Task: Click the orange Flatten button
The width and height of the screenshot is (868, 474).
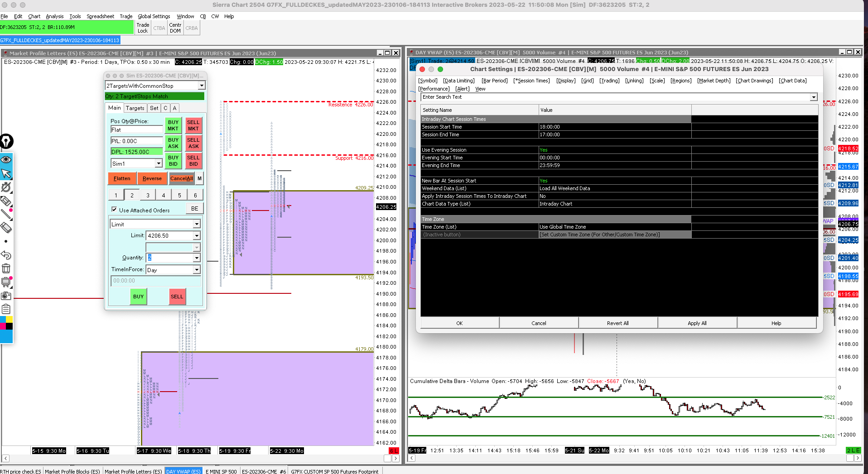Action: point(122,178)
